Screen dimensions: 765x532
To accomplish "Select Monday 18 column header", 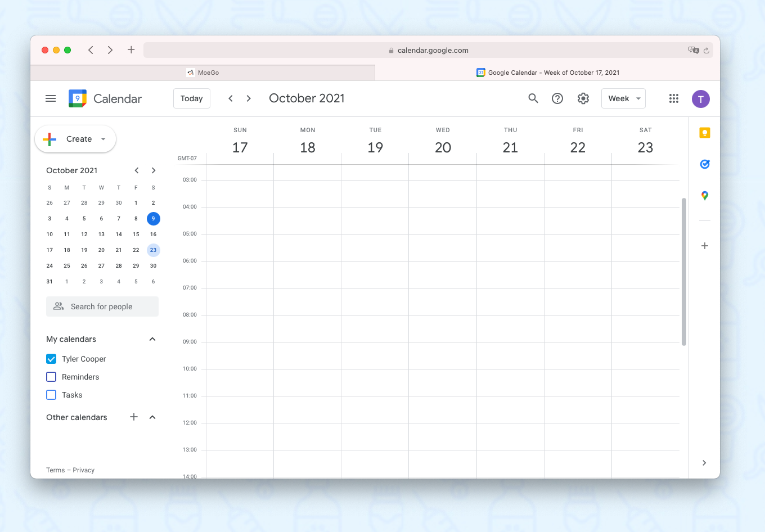I will click(x=308, y=141).
